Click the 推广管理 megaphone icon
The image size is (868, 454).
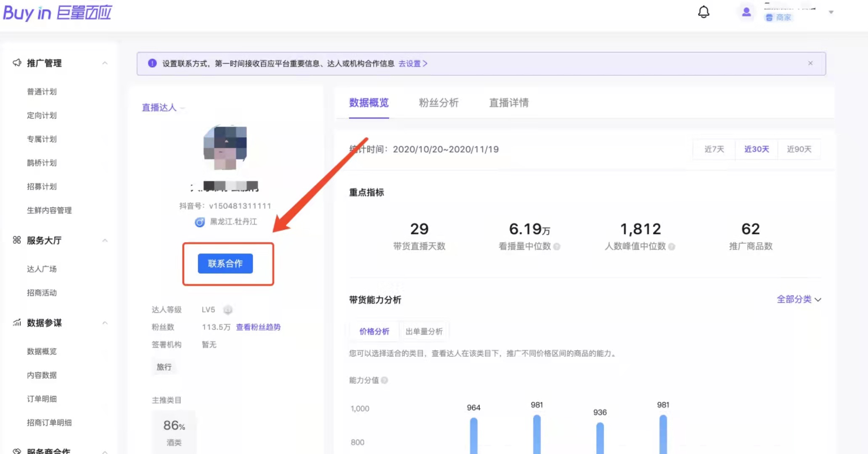[17, 63]
